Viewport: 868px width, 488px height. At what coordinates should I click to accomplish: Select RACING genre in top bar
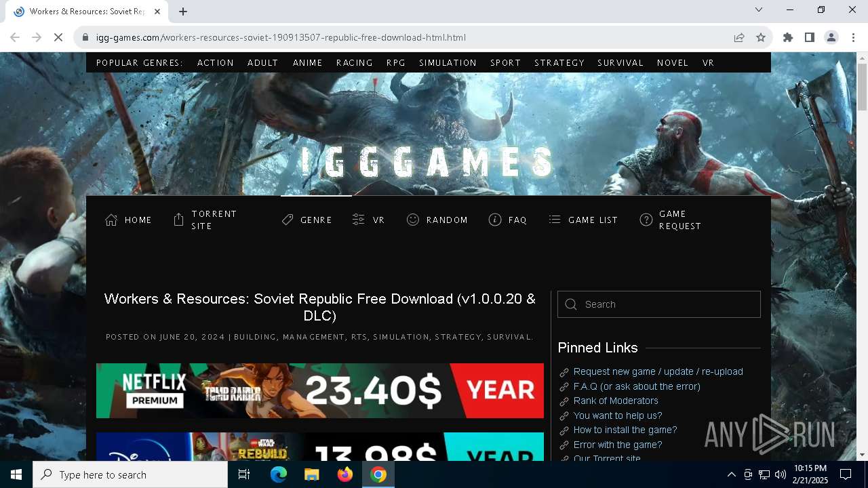(x=355, y=62)
